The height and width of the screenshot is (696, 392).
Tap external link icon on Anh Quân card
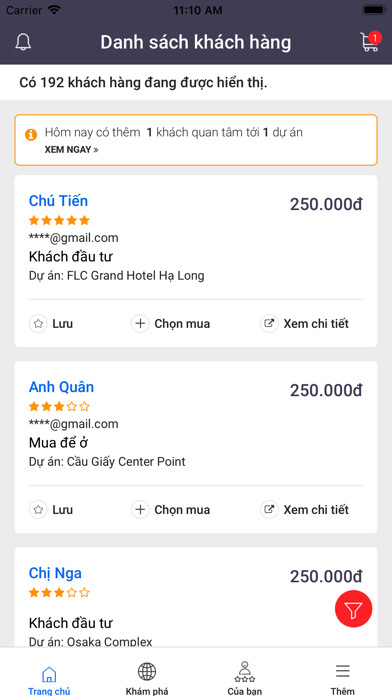tap(269, 510)
